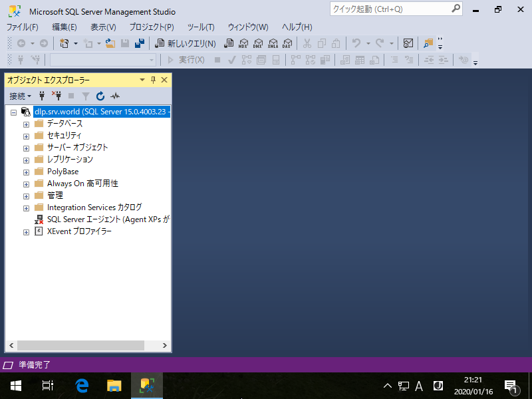Select the dlp.srv.world server name row

click(x=102, y=112)
